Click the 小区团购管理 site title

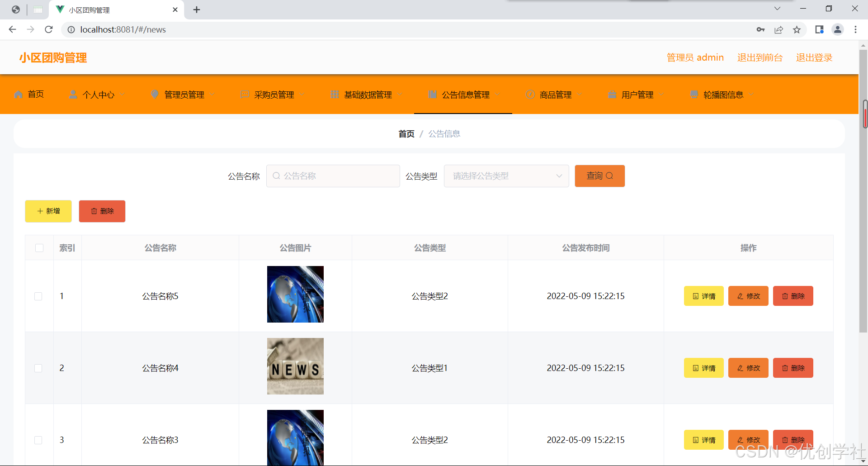point(53,58)
